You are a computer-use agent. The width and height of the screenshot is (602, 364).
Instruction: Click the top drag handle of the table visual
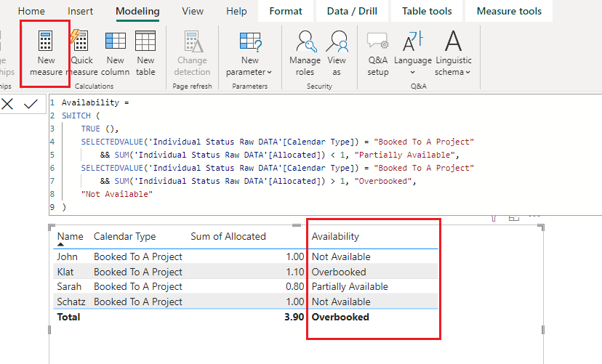pos(297,225)
